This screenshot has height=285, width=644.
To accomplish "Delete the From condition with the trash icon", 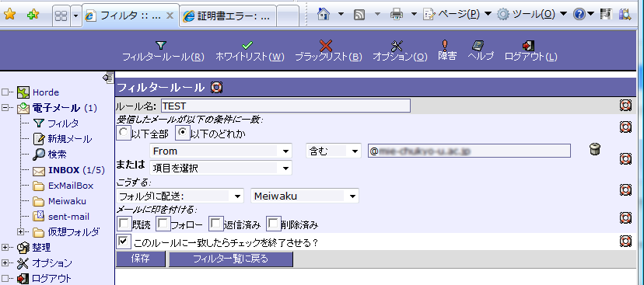I will coord(595,149).
